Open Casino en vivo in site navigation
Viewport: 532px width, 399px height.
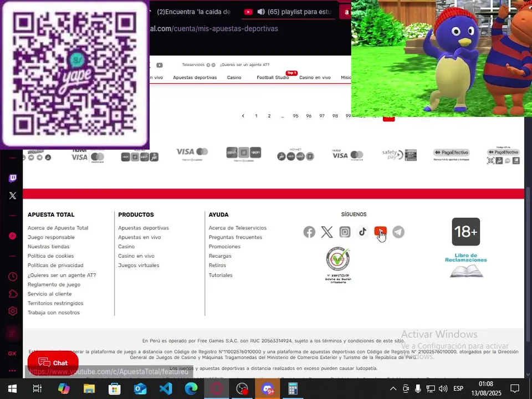pos(315,78)
